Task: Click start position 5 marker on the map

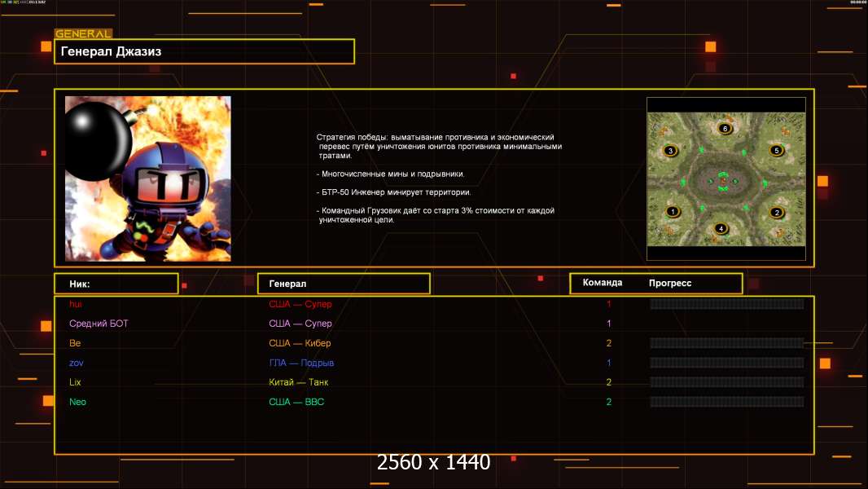Action: point(777,151)
